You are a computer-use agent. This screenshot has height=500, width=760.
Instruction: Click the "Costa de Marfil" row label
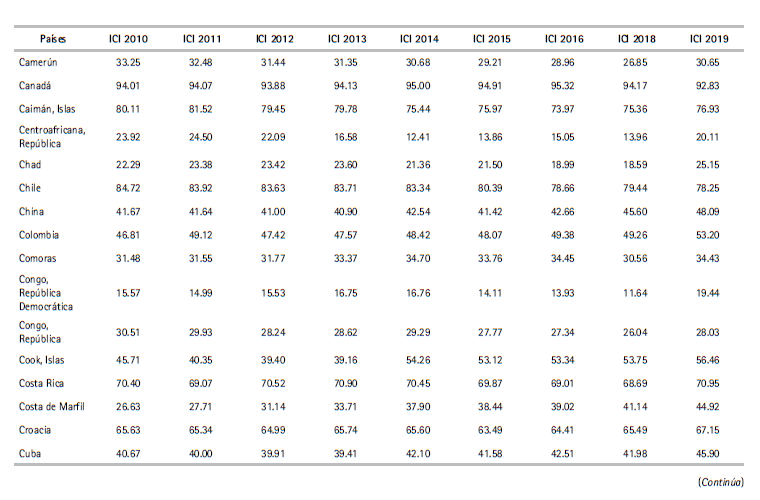point(52,406)
